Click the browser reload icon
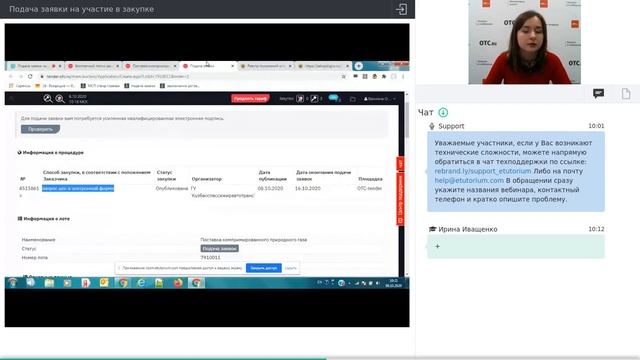Image resolution: width=640 pixels, height=360 pixels. pyautogui.click(x=30, y=76)
